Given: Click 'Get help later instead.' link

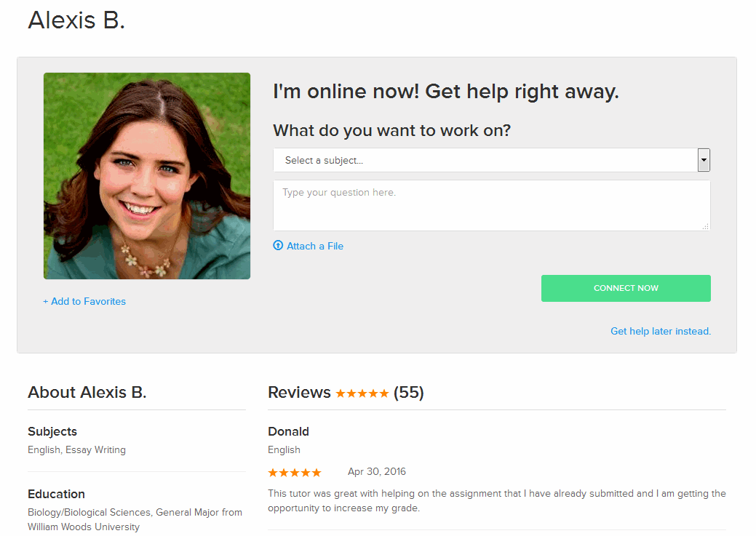Looking at the screenshot, I should pyautogui.click(x=660, y=331).
